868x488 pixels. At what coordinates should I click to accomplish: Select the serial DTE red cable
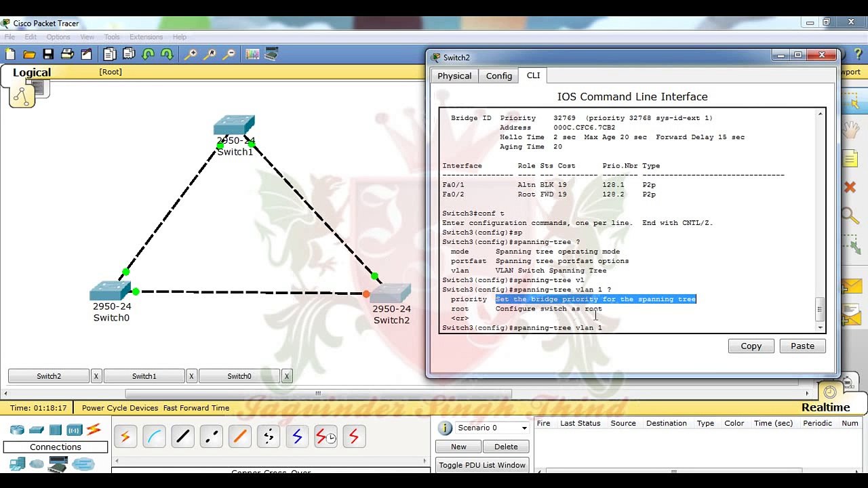pyautogui.click(x=353, y=437)
